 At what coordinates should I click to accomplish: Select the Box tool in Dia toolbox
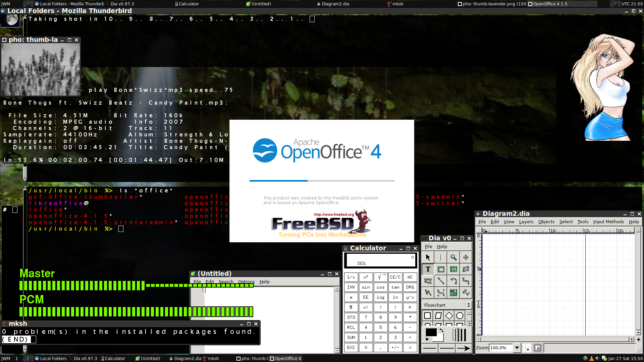[440, 269]
